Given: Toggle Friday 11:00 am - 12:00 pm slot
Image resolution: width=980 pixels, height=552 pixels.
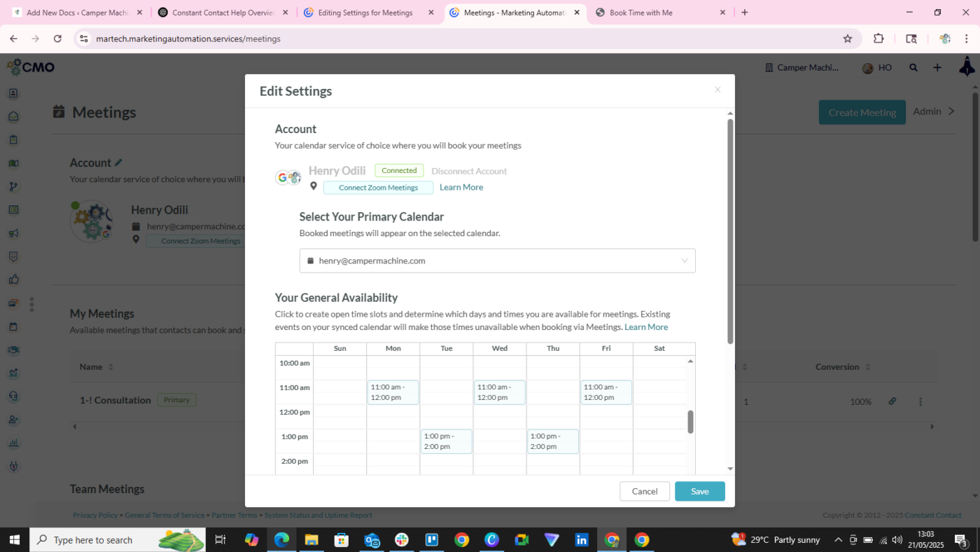Looking at the screenshot, I should pyautogui.click(x=605, y=392).
